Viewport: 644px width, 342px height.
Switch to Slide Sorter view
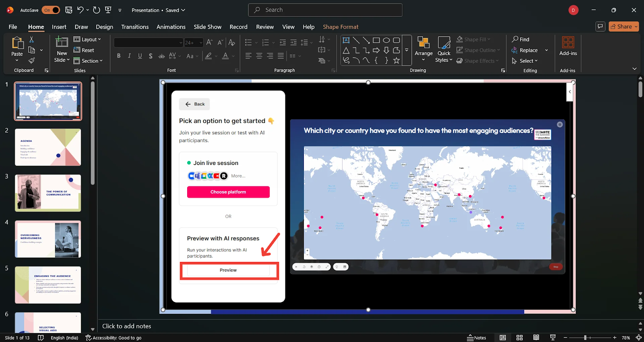(x=520, y=338)
